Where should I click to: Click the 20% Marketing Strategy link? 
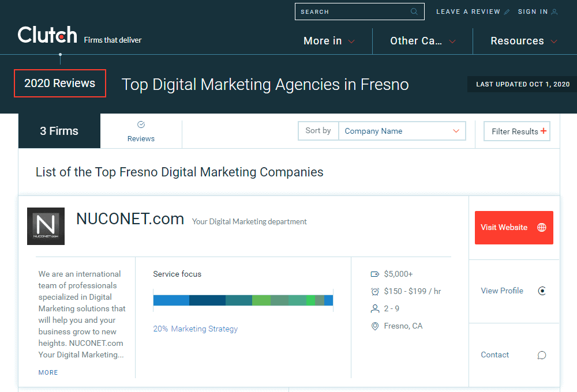pos(196,329)
